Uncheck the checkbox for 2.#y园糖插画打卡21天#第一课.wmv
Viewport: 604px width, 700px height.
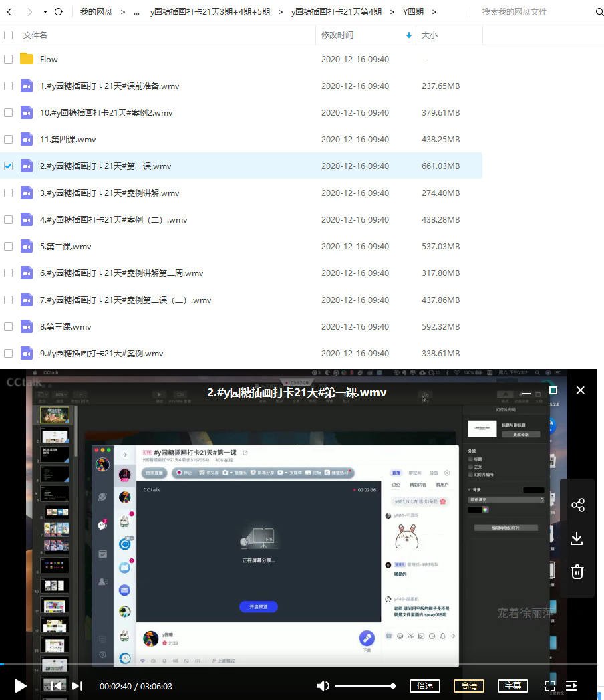pyautogui.click(x=9, y=166)
